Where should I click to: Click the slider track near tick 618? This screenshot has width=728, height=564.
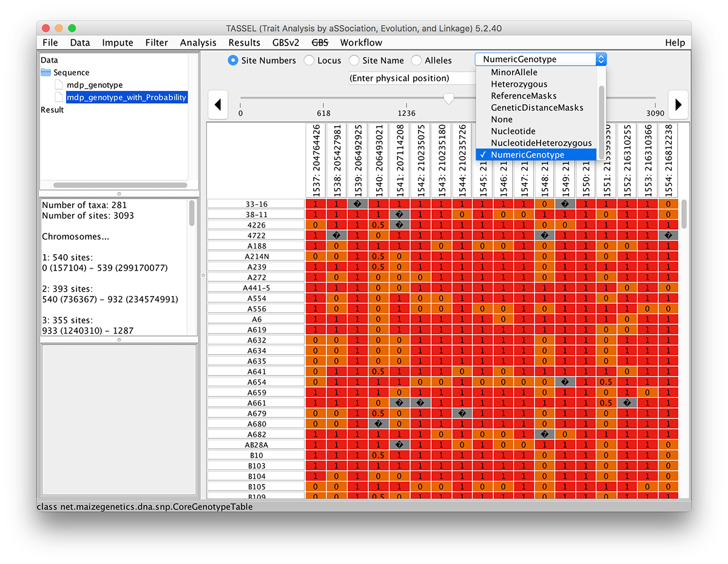tap(323, 98)
